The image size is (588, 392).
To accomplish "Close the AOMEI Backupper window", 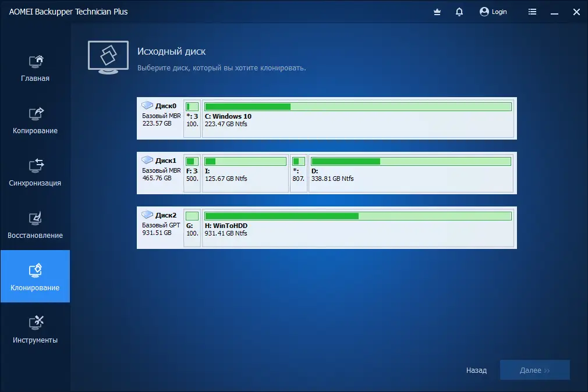I will pyautogui.click(x=576, y=12).
